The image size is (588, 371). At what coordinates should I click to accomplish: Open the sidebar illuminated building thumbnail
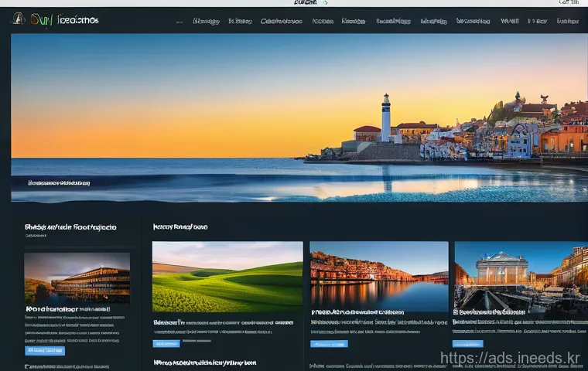point(77,278)
